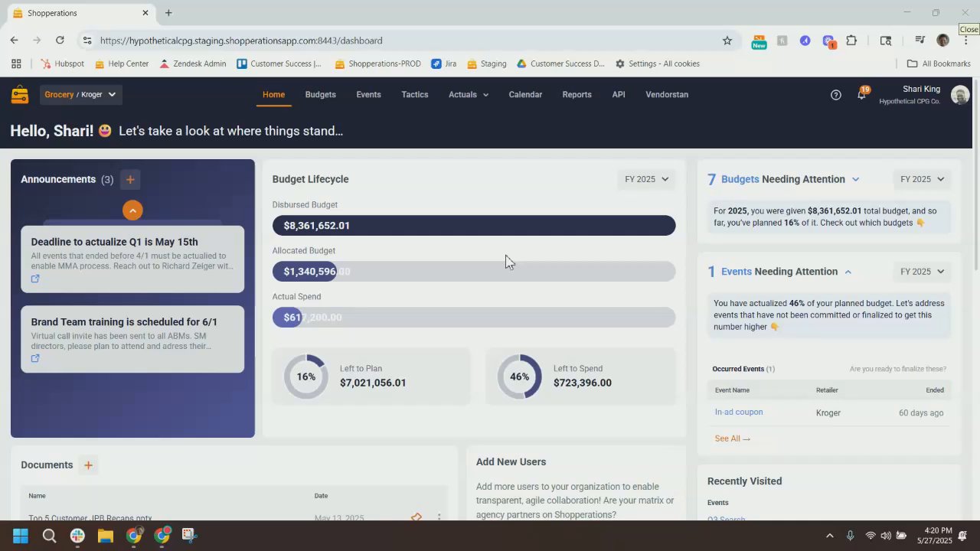The image size is (980, 551).
Task: Open the Reports tab
Action: [x=577, y=95]
